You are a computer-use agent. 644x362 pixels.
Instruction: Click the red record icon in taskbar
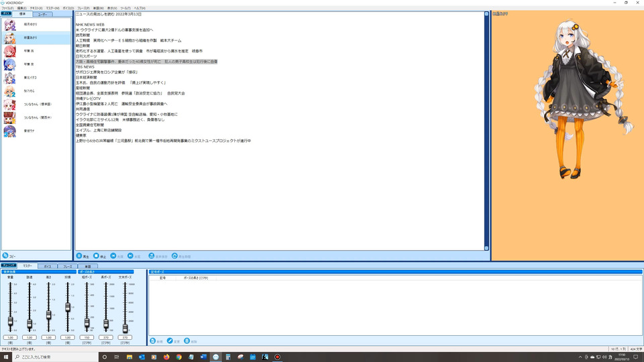tap(277, 357)
